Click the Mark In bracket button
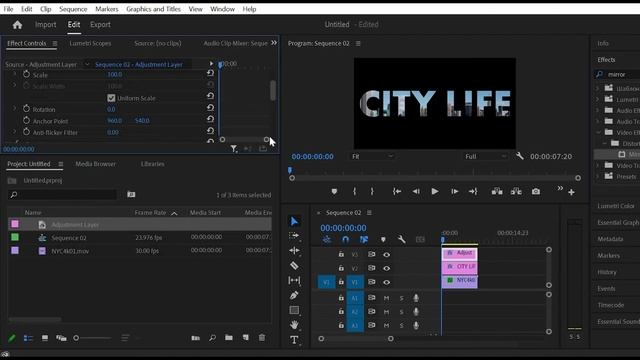Viewport: 640px width, 360px height. click(x=354, y=191)
